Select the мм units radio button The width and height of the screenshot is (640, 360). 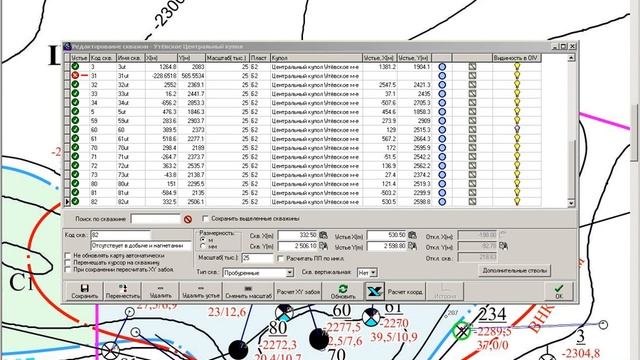coord(203,247)
